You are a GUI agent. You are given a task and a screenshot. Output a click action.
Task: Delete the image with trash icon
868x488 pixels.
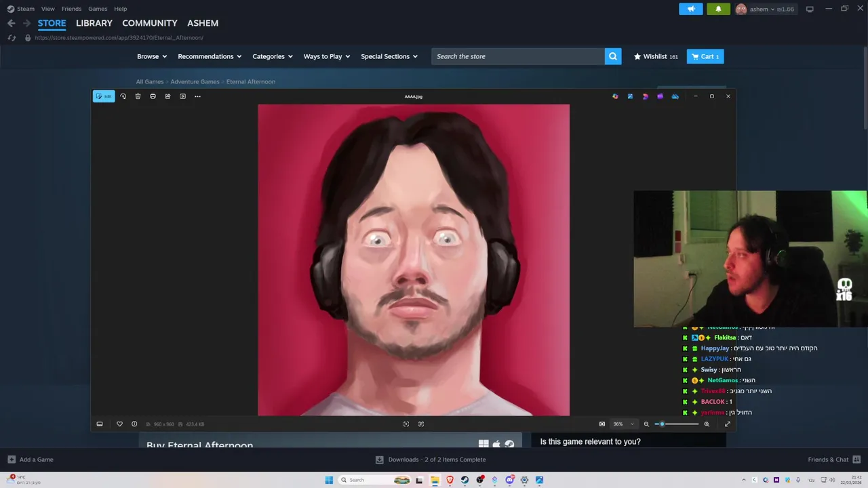tap(138, 96)
